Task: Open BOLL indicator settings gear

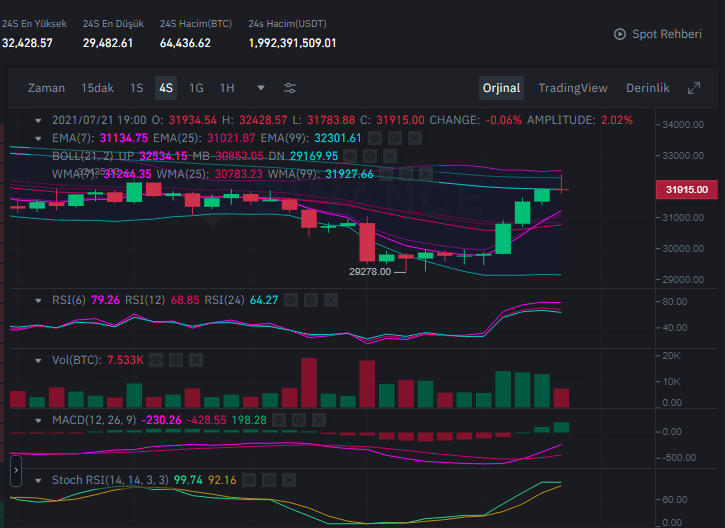Action: tap(370, 156)
